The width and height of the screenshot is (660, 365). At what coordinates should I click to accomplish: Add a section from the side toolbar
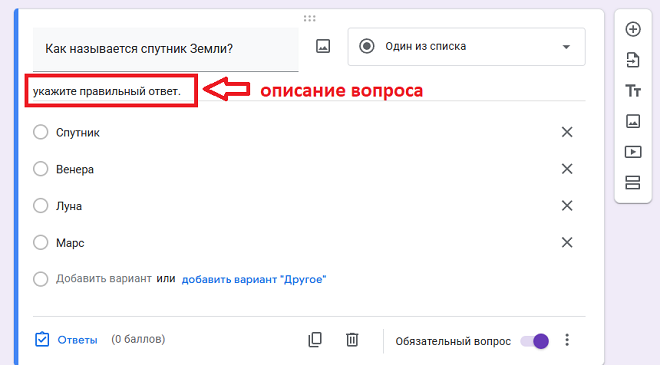[633, 182]
